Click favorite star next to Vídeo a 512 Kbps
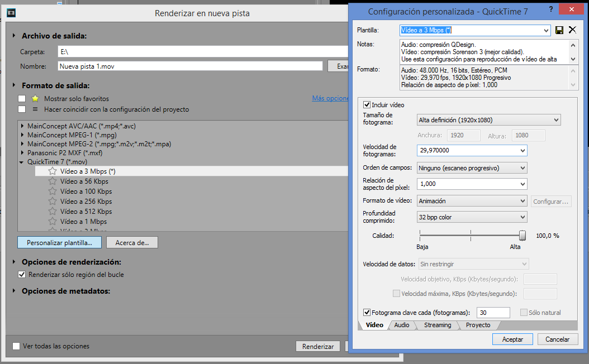This screenshot has width=589, height=364. tap(53, 212)
